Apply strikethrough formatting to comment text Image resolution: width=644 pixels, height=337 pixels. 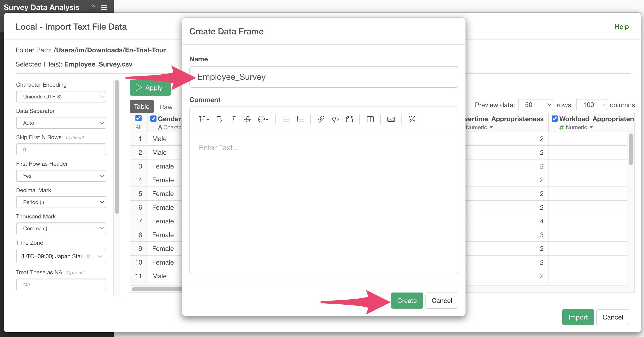[247, 120]
